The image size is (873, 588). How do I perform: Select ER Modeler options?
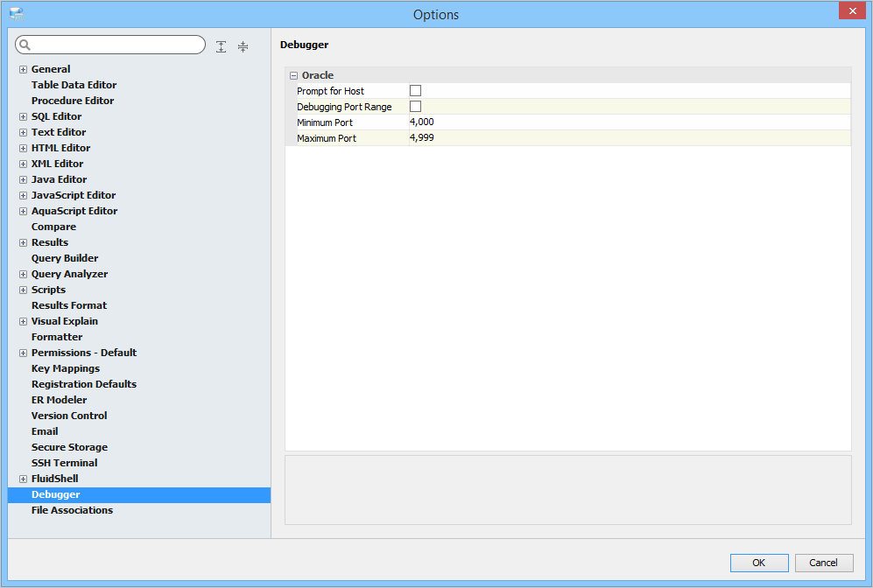[59, 400]
